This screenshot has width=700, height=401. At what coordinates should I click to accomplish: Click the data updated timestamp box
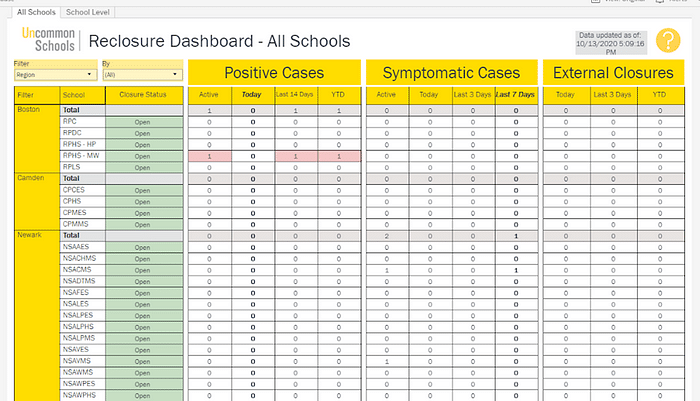tap(612, 43)
